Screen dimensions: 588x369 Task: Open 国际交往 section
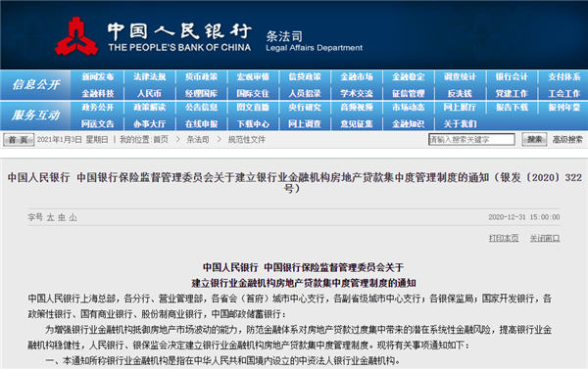click(253, 93)
